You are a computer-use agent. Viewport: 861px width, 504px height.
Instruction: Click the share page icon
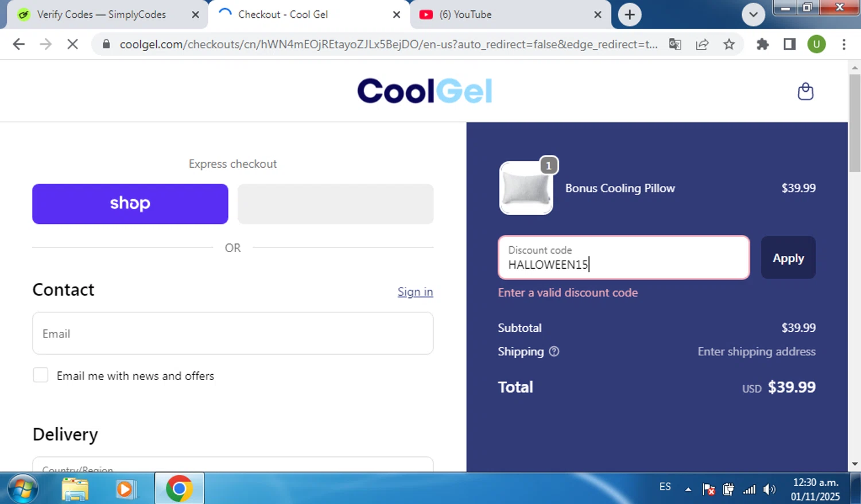[702, 44]
